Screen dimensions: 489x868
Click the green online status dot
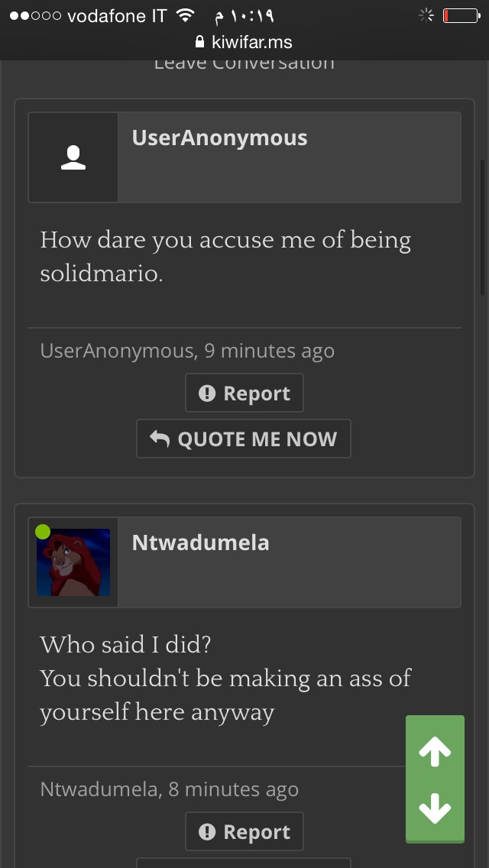pyautogui.click(x=43, y=532)
